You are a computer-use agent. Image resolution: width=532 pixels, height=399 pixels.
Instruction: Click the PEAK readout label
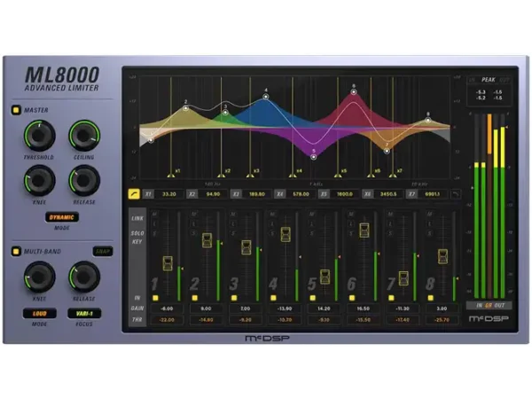pyautogui.click(x=489, y=80)
